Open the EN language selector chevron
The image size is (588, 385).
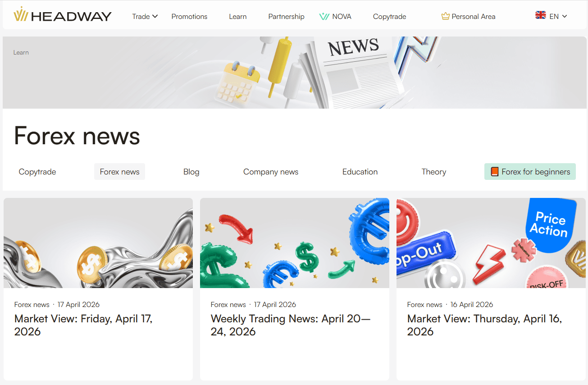[565, 16]
